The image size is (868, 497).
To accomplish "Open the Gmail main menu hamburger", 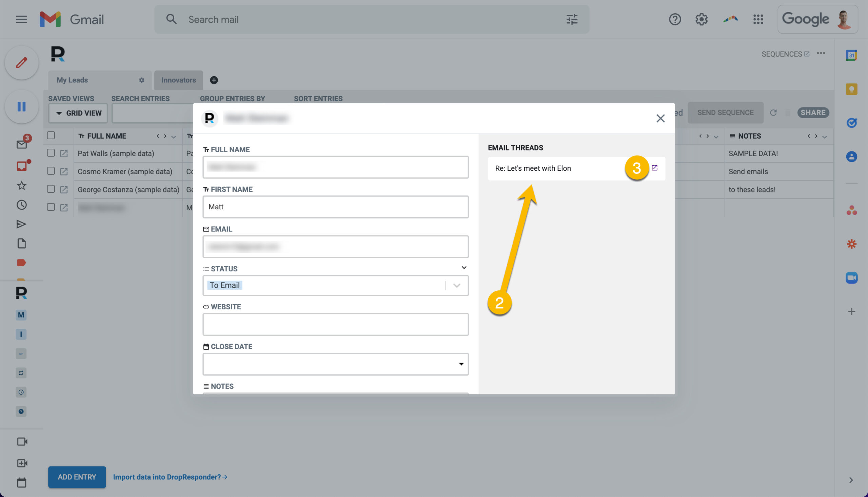I will click(21, 19).
